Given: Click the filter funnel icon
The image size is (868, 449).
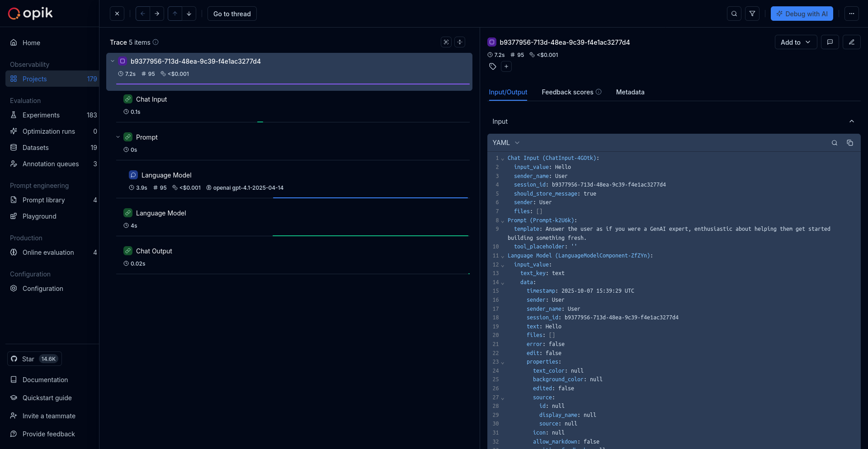Looking at the screenshot, I should tap(752, 14).
